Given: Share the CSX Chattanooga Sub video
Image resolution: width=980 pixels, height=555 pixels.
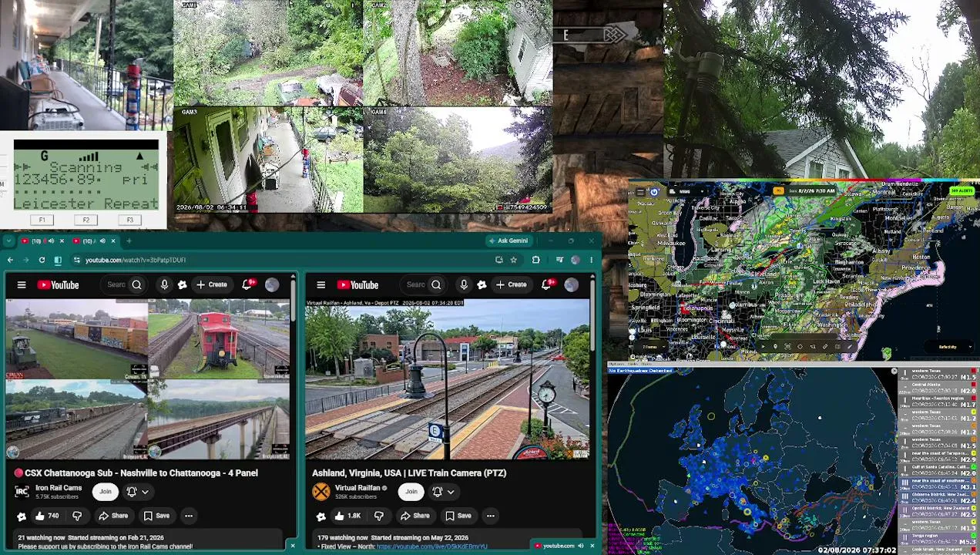Looking at the screenshot, I should coord(112,516).
